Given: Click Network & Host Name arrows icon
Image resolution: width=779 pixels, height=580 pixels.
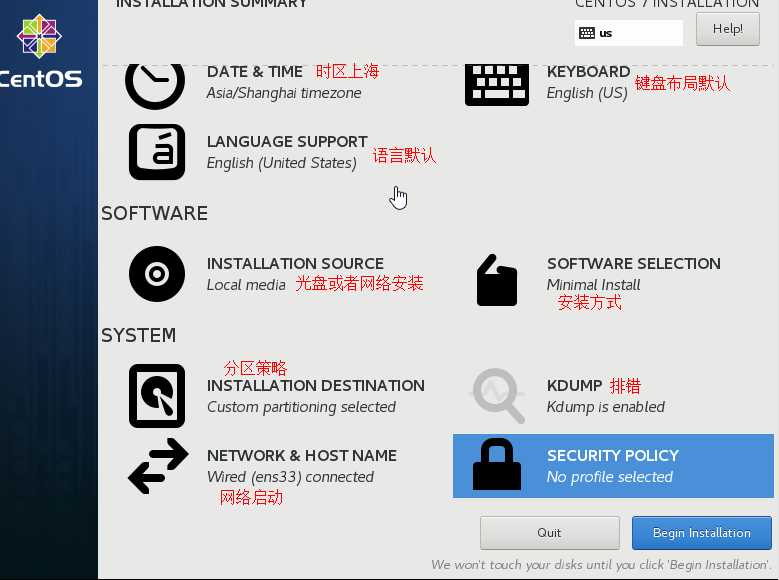Looking at the screenshot, I should [x=158, y=466].
